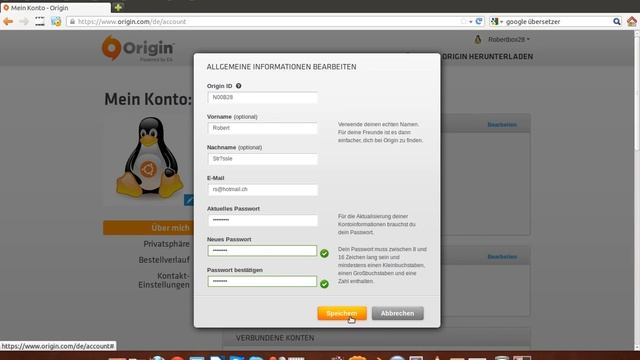
Task: Click the bookmark star in address bar
Action: [463, 22]
